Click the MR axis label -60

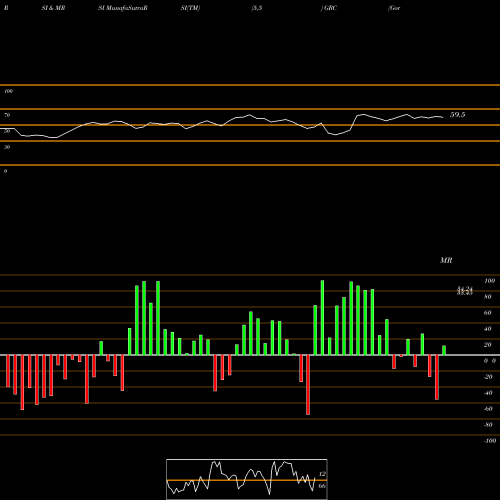(x=488, y=409)
